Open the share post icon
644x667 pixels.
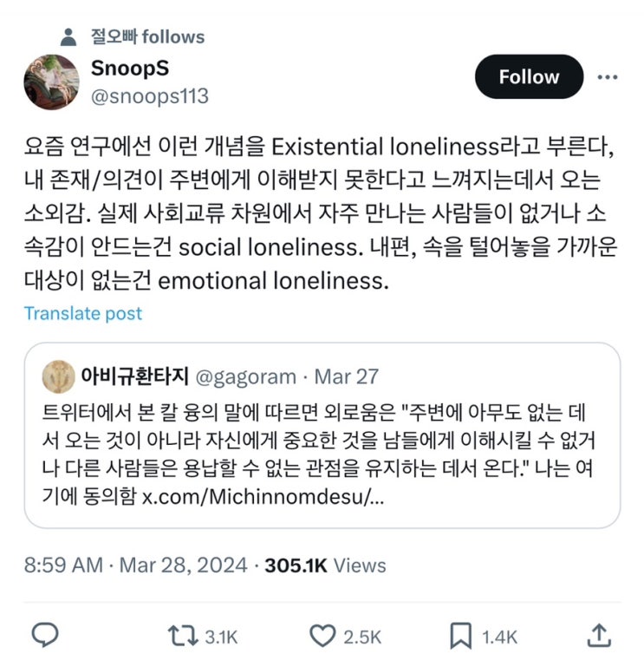[599, 636]
